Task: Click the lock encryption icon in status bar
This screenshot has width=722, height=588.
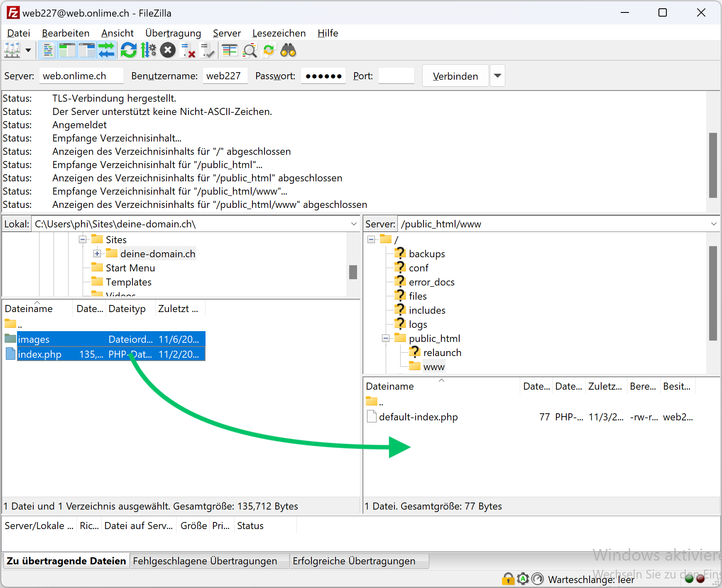Action: (508, 578)
